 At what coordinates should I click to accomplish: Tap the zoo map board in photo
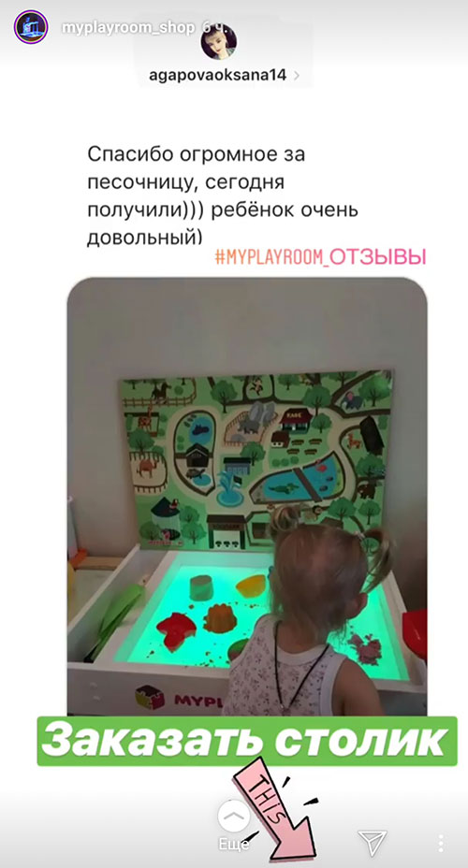coord(256,457)
